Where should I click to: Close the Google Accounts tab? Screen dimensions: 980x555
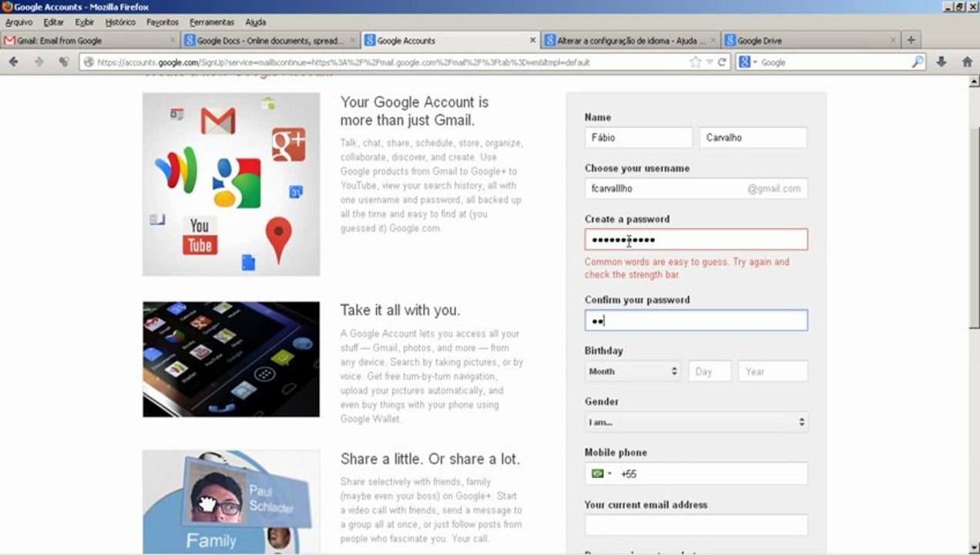pos(532,40)
